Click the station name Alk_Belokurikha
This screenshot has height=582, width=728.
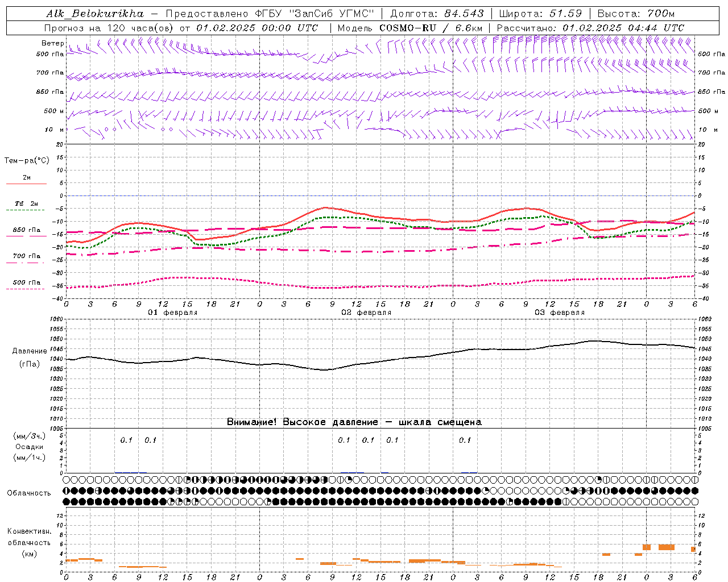pyautogui.click(x=95, y=14)
